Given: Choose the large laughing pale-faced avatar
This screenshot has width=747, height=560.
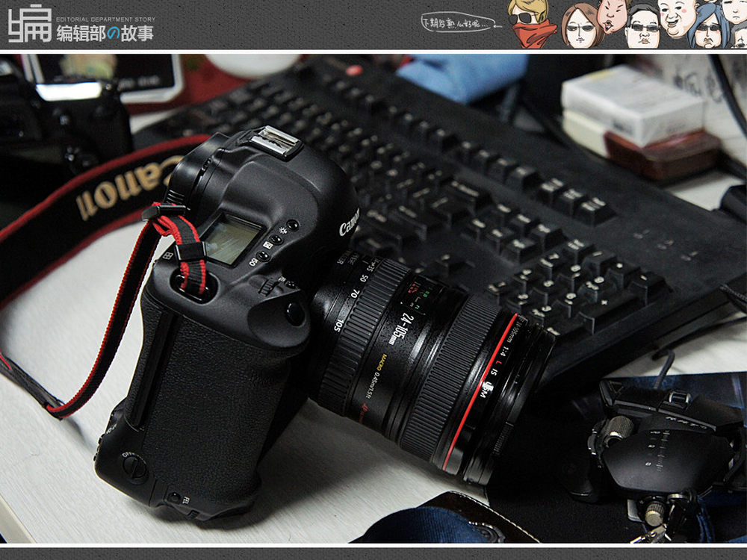Looking at the screenshot, I should click(x=678, y=18).
